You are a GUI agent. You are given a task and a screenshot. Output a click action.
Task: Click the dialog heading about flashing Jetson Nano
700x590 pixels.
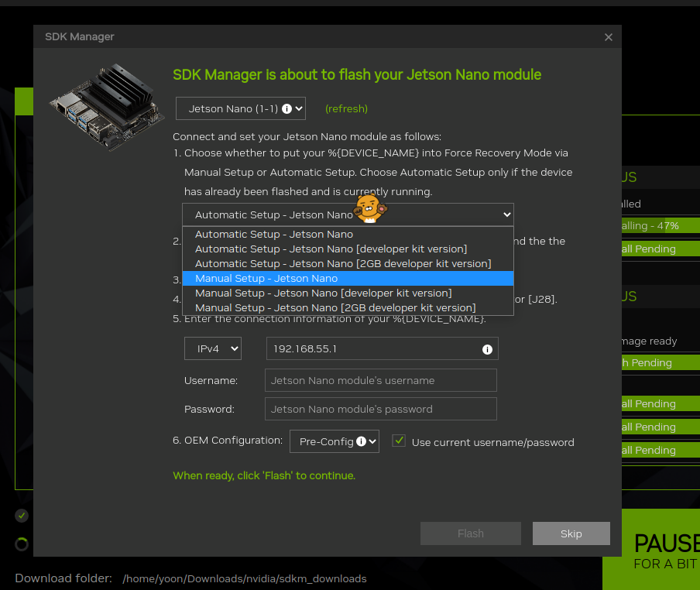click(357, 74)
